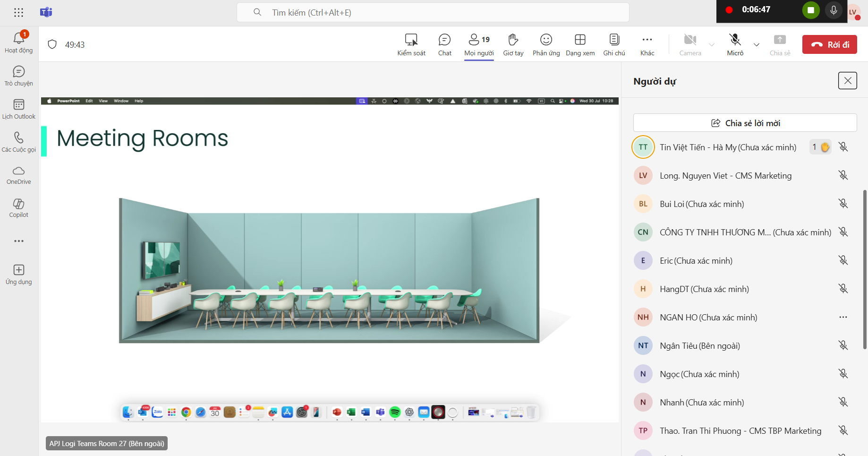Switch to Mọi người participants tab
The height and width of the screenshot is (456, 868).
[479, 45]
